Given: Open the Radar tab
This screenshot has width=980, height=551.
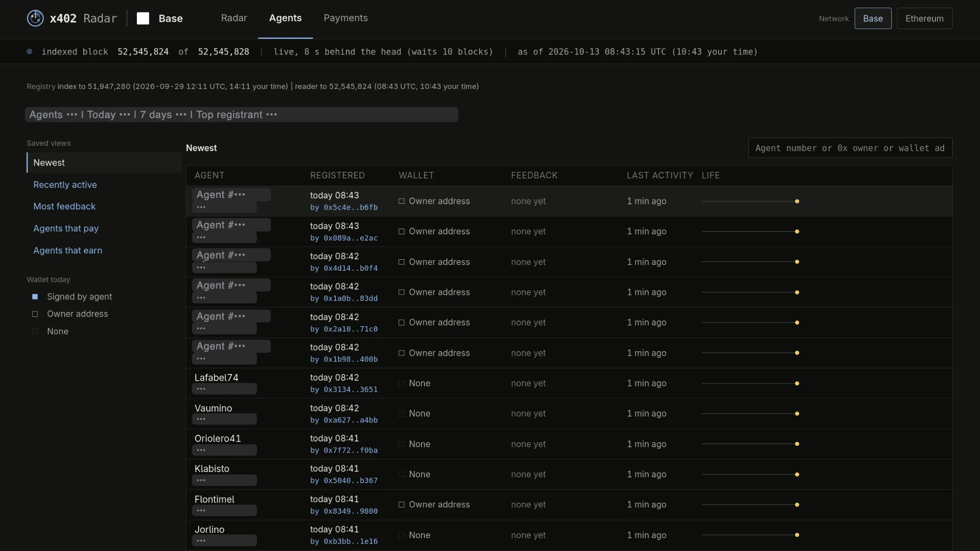Looking at the screenshot, I should coord(234,18).
